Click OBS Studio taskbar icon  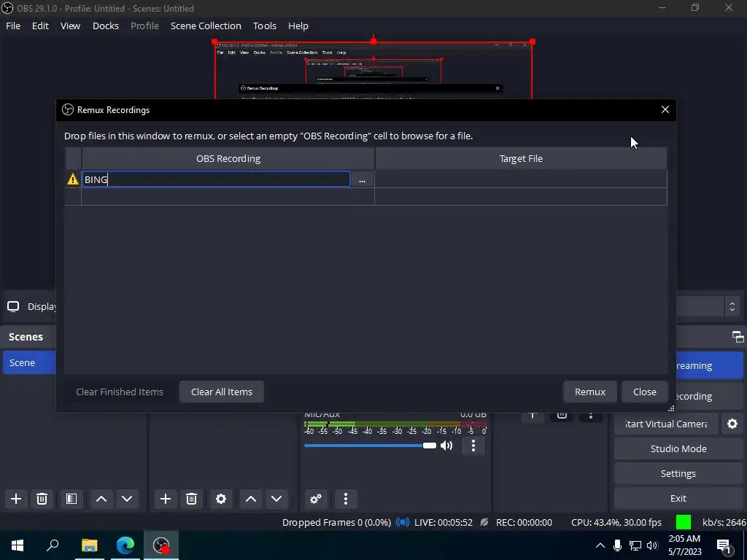pos(161,545)
